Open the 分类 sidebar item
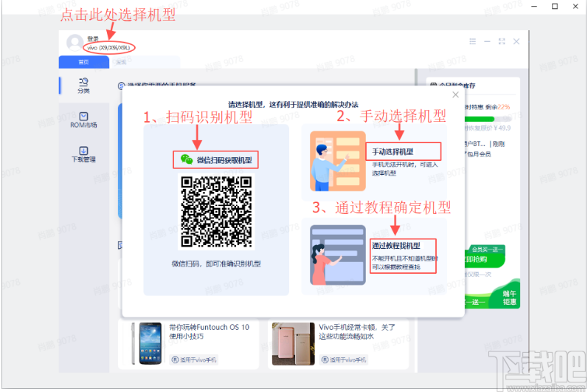The image size is (588, 392). [83, 86]
